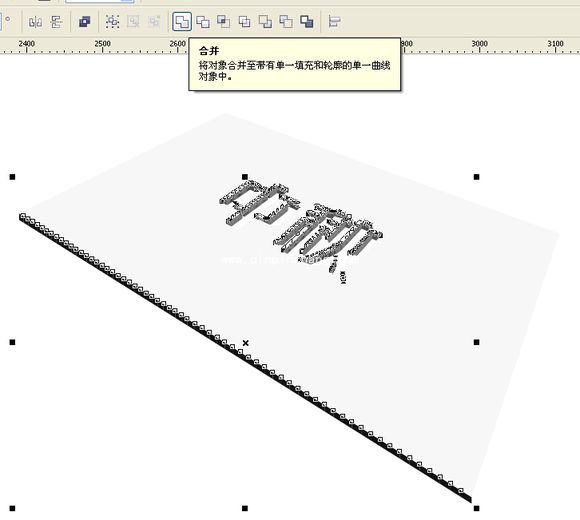The image size is (580, 520).
Task: Click the Combine objects icon
Action: (85, 22)
